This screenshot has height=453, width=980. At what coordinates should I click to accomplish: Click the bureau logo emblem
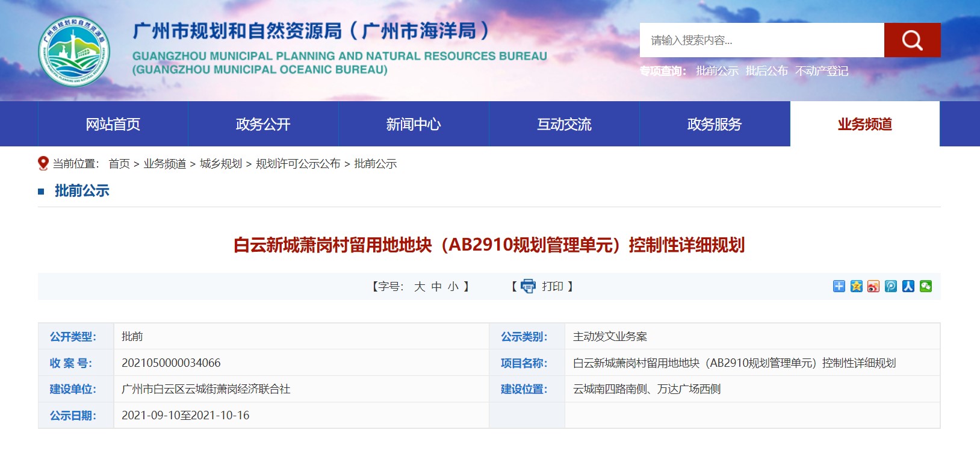(73, 51)
